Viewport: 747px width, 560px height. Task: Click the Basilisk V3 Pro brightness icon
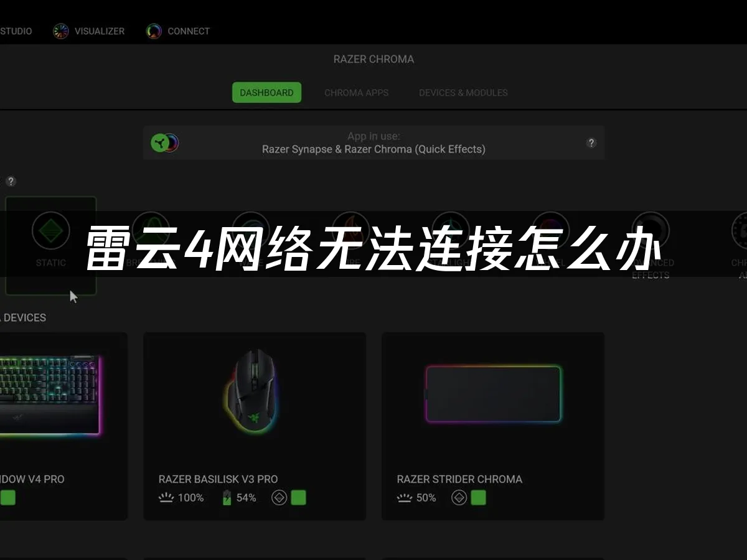click(x=166, y=498)
